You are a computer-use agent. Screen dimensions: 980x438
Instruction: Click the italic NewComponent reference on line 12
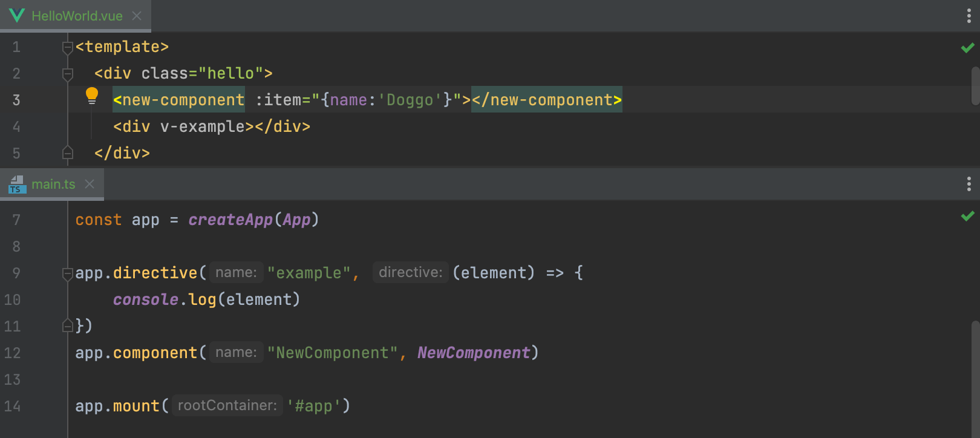[474, 353]
